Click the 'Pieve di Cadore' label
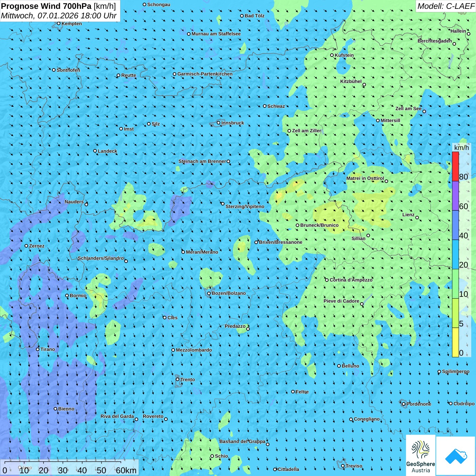The height and width of the screenshot is (476, 476). coord(341,301)
